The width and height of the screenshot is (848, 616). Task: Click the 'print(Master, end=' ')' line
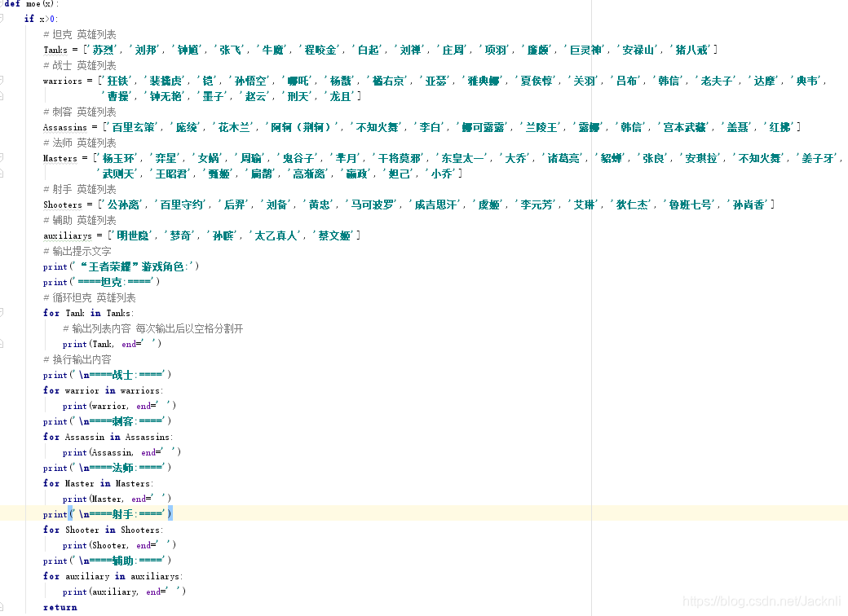pyautogui.click(x=117, y=499)
